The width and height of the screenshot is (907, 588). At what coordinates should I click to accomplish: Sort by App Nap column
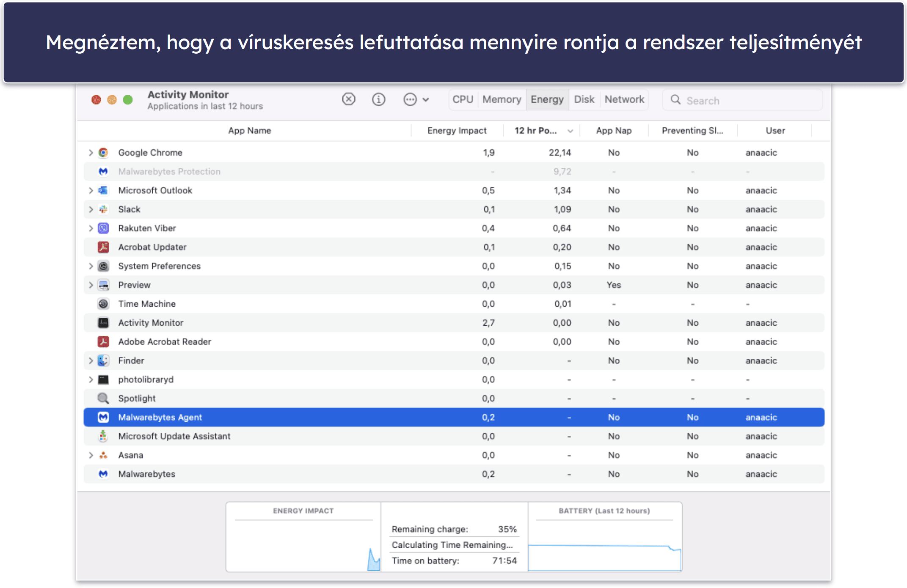[x=614, y=131]
